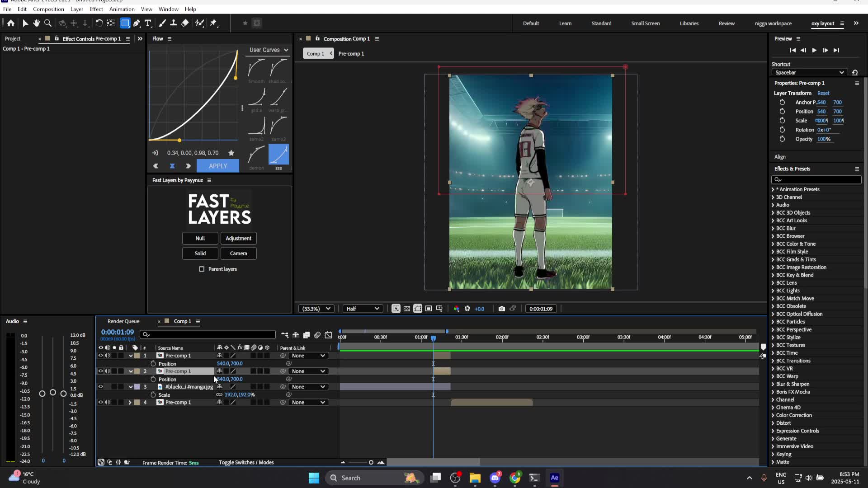Select the Puppet Pin tool
The width and height of the screenshot is (868, 488).
pos(213,23)
